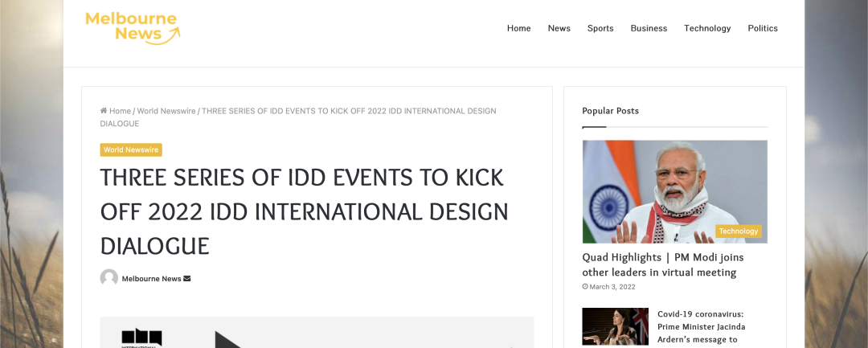Go to the Sports section
The width and height of the screenshot is (868, 348).
tap(600, 28)
